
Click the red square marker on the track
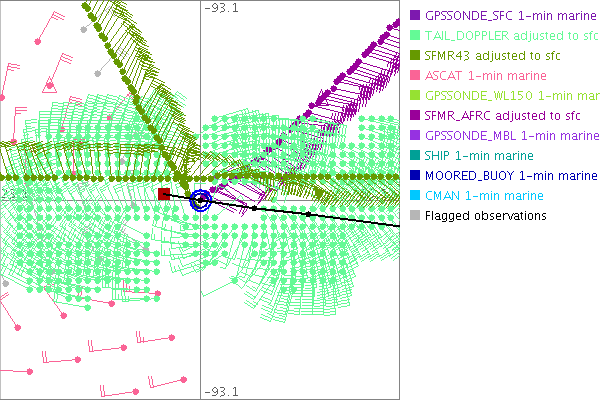coord(164,193)
